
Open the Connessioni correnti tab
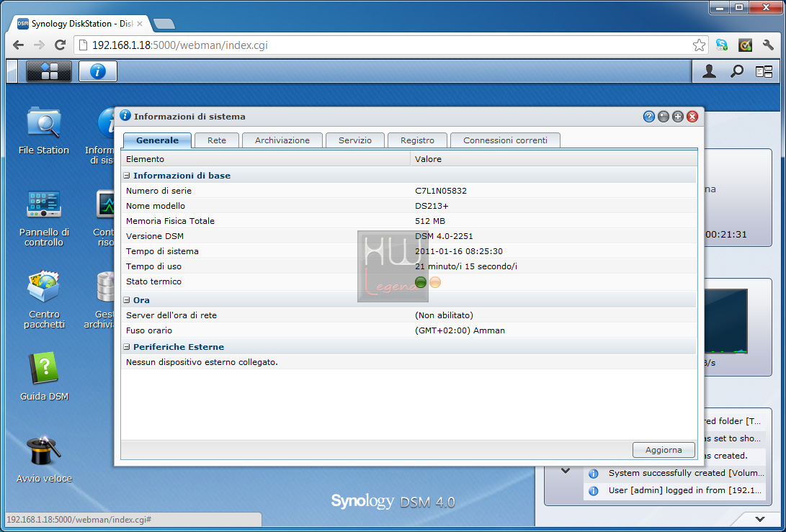(505, 140)
